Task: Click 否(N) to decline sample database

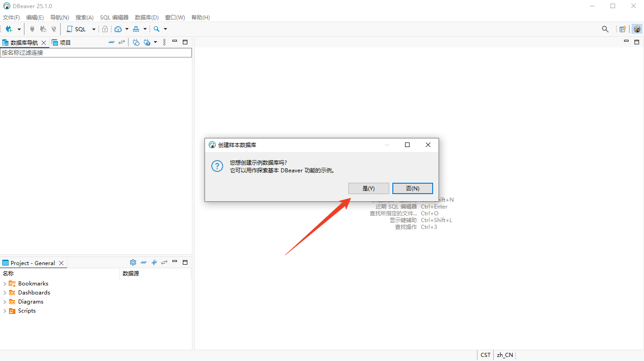Action: 412,188
